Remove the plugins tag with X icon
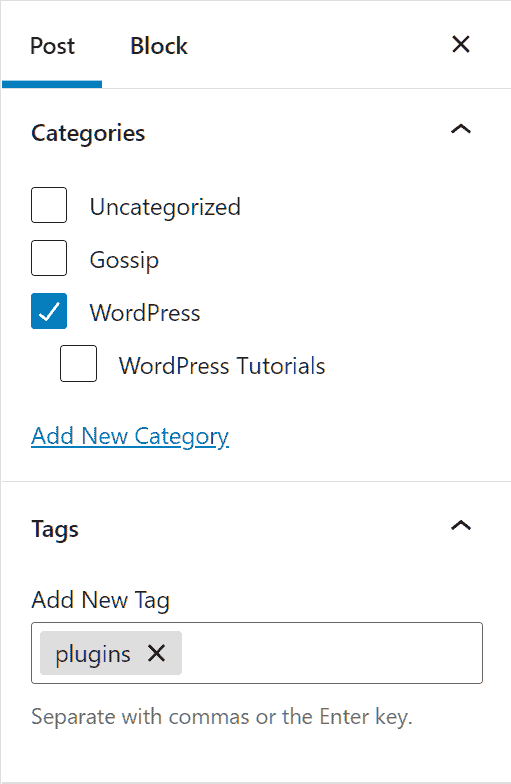The image size is (511, 784). point(156,653)
